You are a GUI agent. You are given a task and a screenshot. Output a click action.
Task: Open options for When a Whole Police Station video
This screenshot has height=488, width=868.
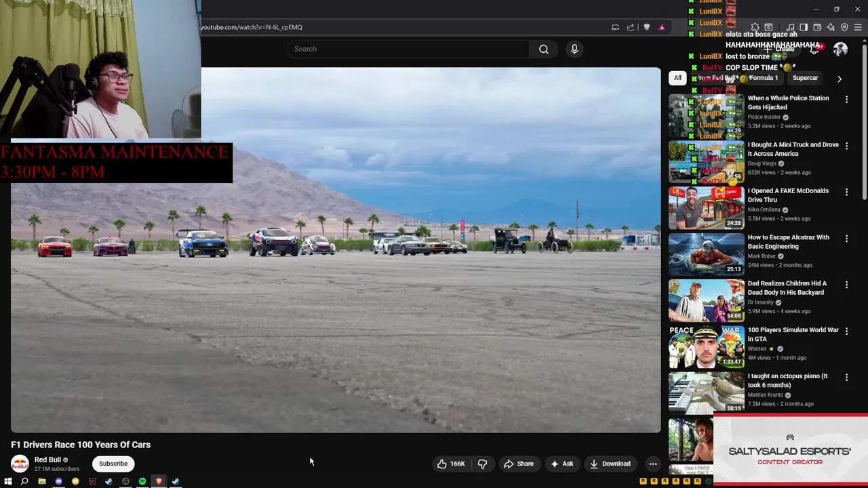point(846,100)
